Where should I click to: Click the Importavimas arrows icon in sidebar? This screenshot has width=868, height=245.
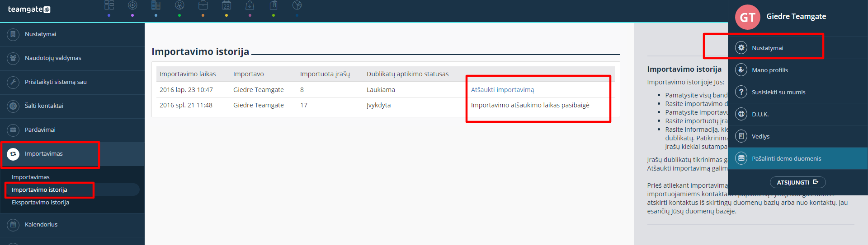click(x=13, y=154)
